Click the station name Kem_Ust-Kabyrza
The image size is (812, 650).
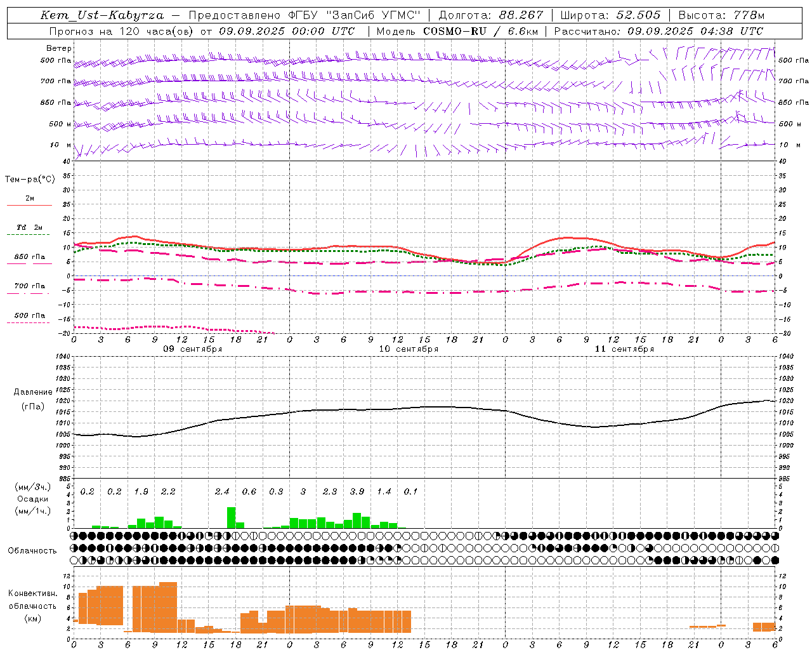click(101, 15)
